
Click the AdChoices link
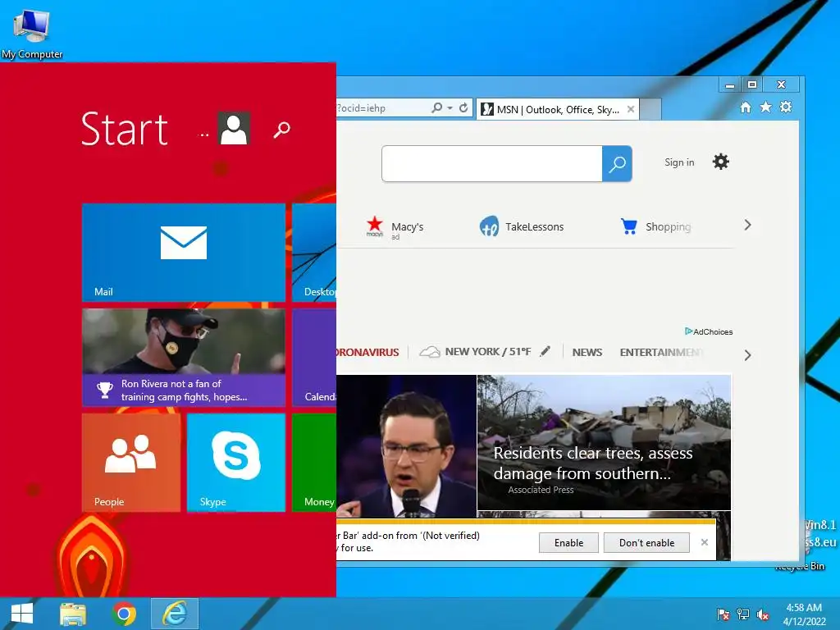coord(709,331)
